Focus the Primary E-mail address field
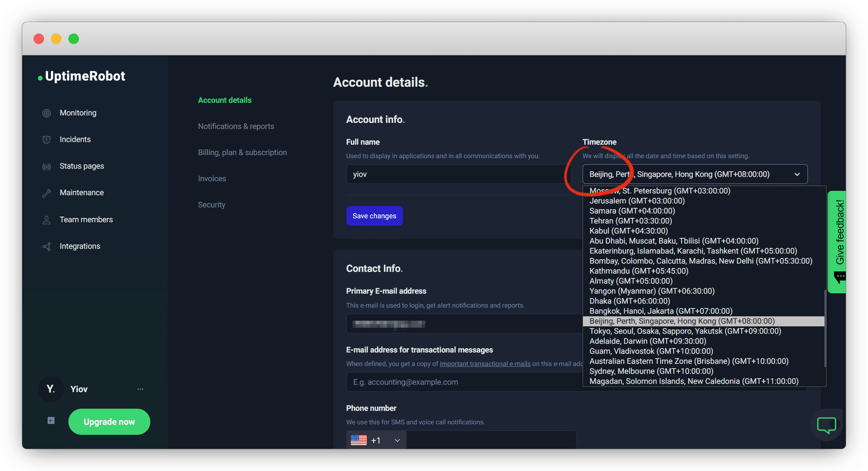This screenshot has width=868, height=471. coord(465,324)
